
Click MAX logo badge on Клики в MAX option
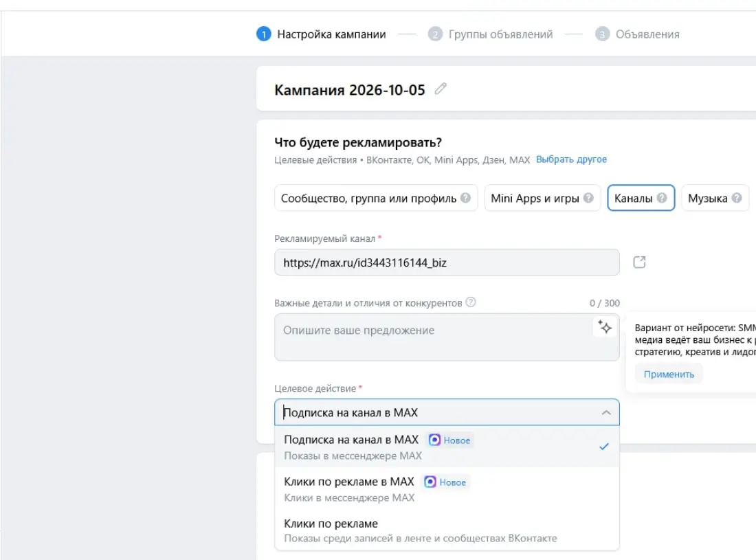point(430,482)
